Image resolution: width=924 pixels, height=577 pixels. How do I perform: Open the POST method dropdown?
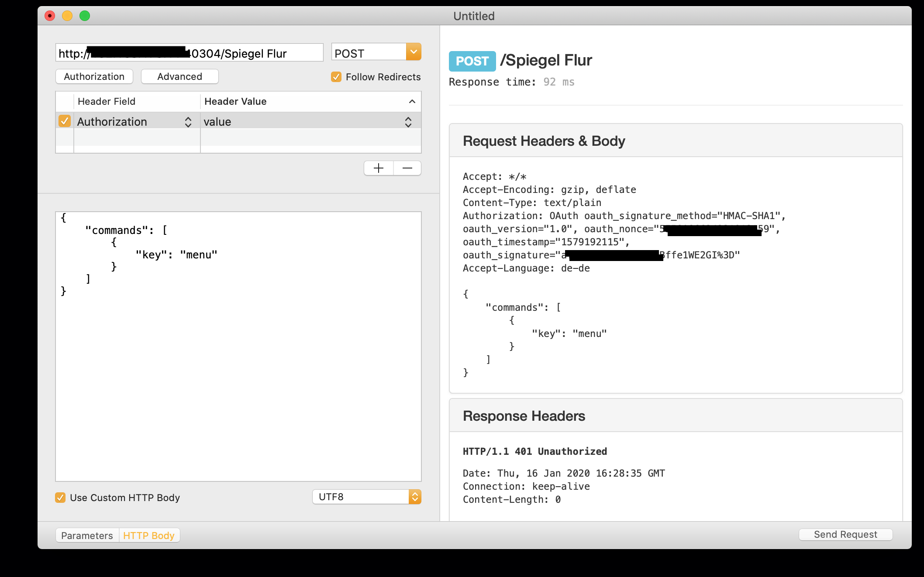coord(414,52)
